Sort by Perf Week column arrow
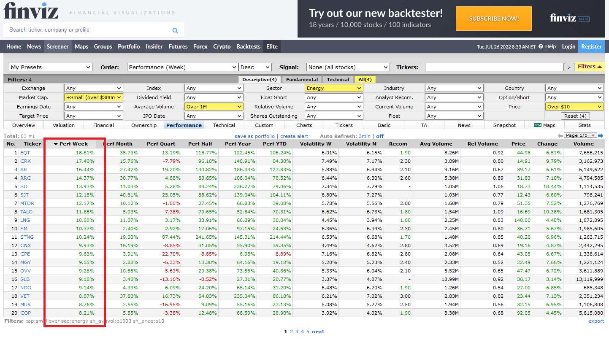This screenshot has height=364, width=609. [55, 144]
